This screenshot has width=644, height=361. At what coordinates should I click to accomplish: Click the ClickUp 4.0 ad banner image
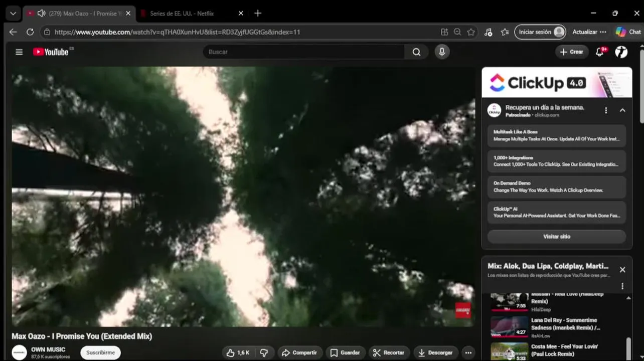point(557,82)
